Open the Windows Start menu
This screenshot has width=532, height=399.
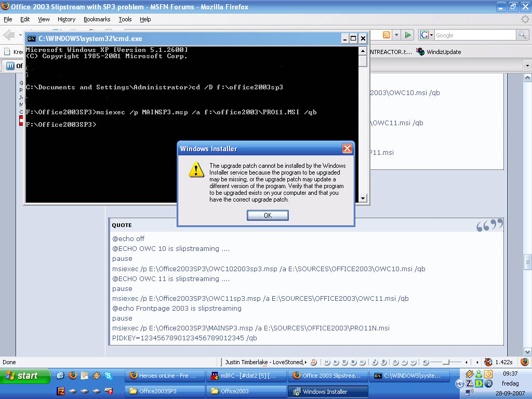25,376
